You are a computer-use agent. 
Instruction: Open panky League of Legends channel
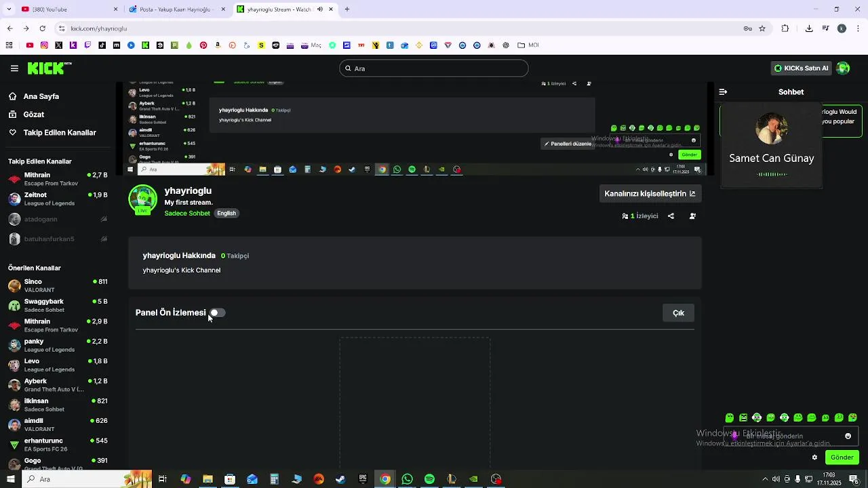point(58,345)
